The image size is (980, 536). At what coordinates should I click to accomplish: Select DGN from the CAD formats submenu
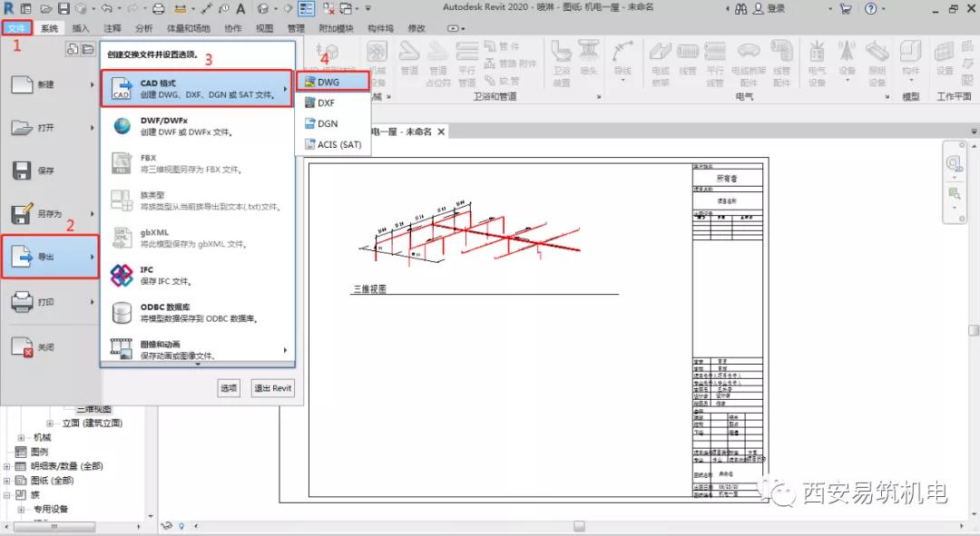pos(332,123)
